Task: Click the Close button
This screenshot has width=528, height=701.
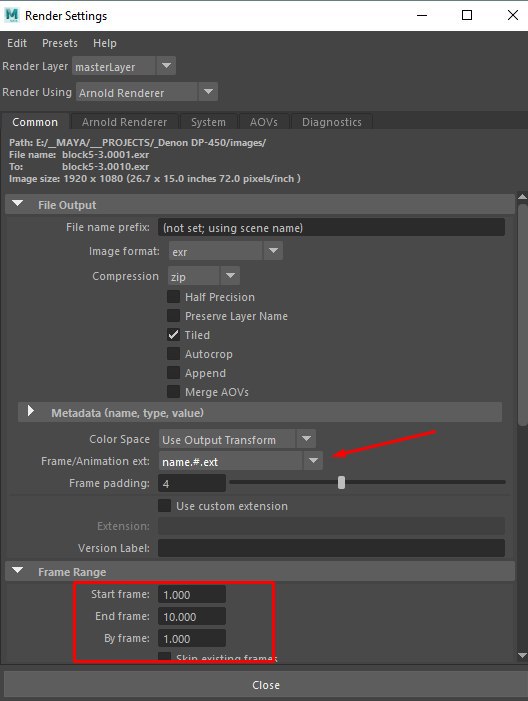Action: [x=264, y=685]
